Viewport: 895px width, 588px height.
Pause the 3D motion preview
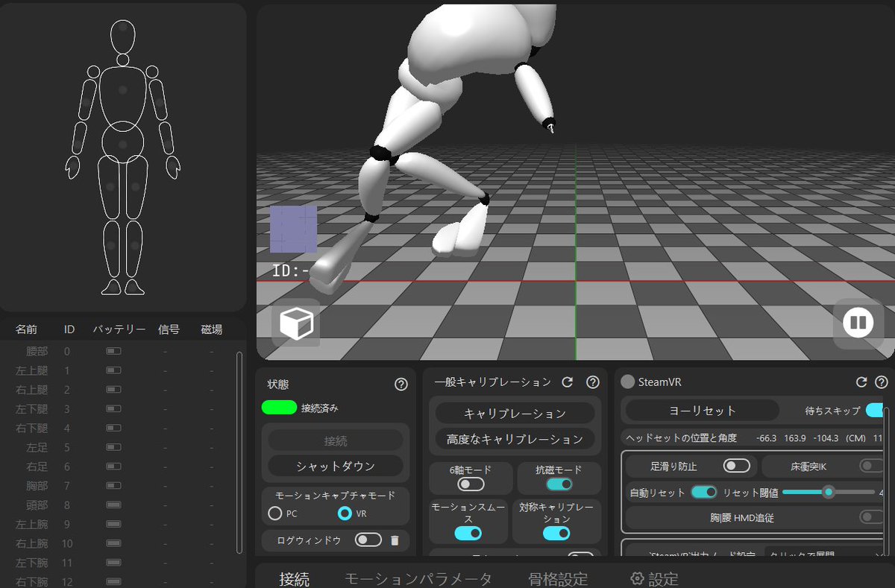858,323
